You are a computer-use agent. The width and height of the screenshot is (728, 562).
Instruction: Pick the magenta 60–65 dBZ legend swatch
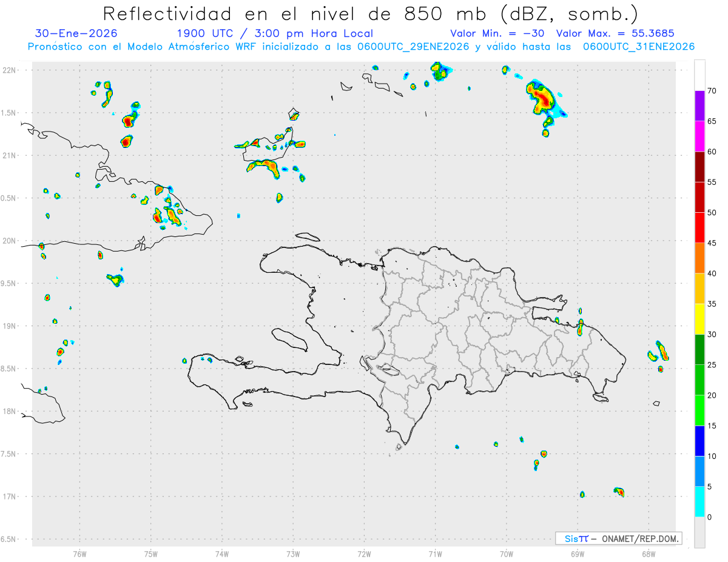[x=699, y=136]
